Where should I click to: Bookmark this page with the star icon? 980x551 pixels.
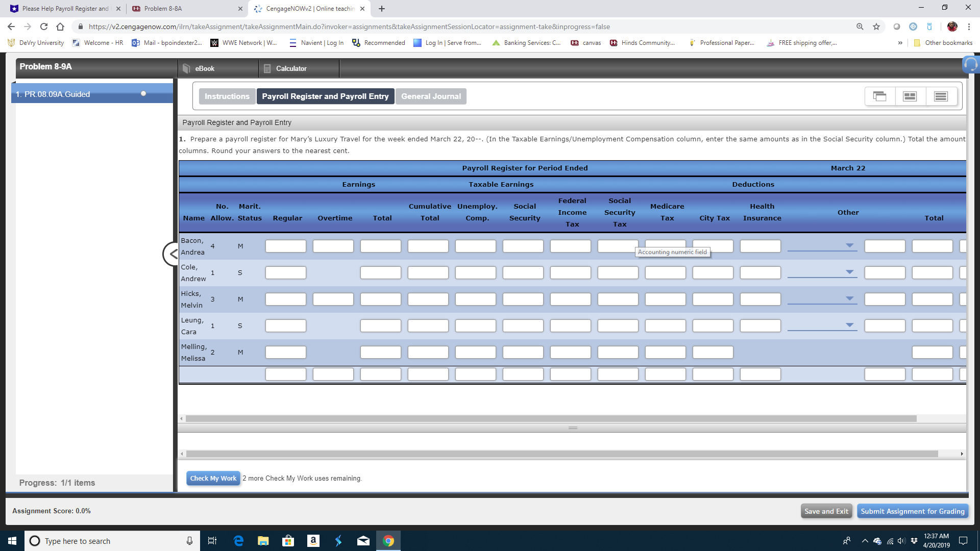coord(876,27)
